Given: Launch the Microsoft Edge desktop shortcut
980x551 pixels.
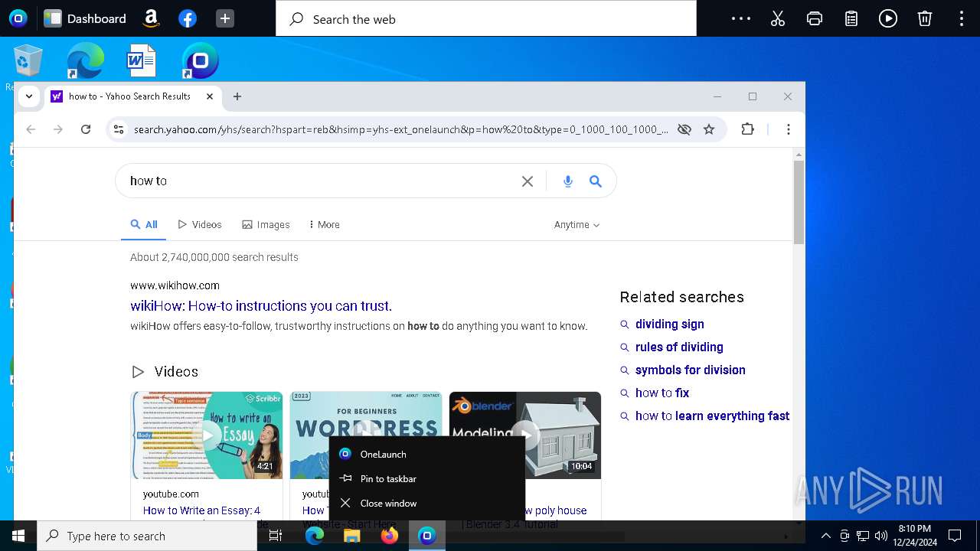Looking at the screenshot, I should tap(85, 60).
